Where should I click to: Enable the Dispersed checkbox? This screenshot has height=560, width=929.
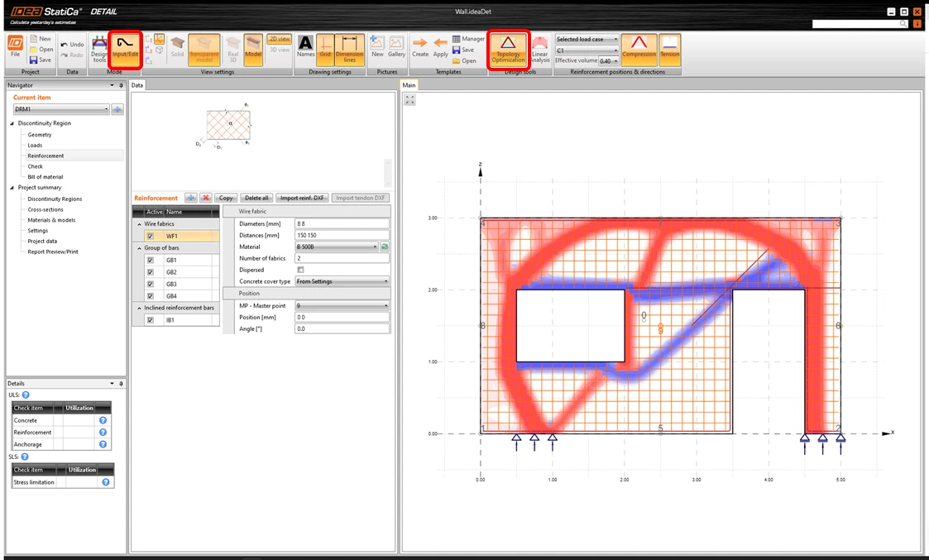pos(300,270)
